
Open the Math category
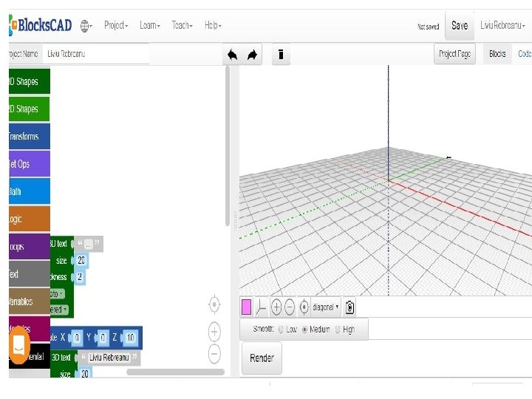point(30,191)
